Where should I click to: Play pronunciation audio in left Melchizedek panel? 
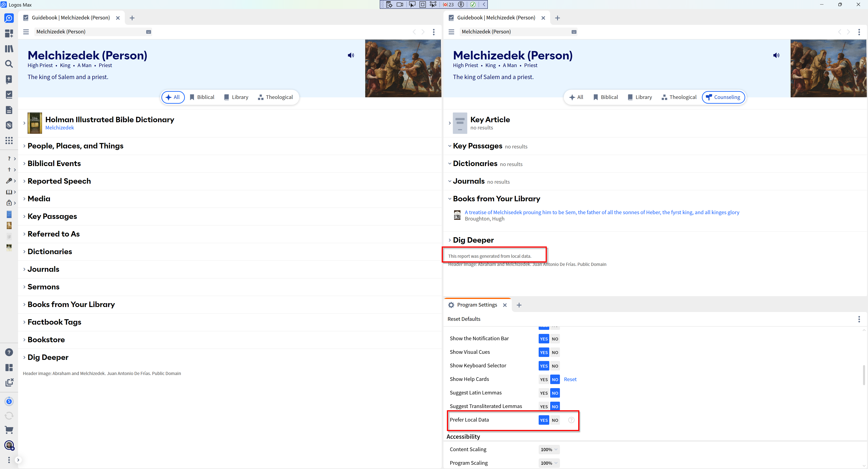pyautogui.click(x=351, y=55)
